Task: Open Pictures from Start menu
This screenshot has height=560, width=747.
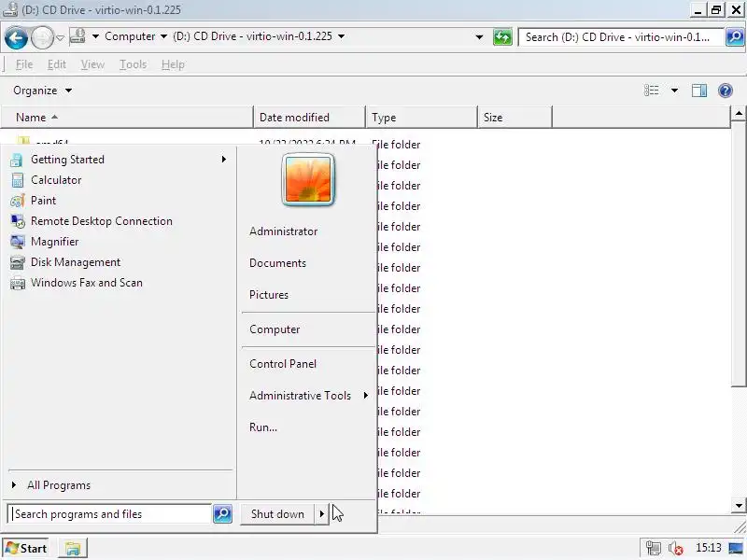Action: [x=269, y=295]
